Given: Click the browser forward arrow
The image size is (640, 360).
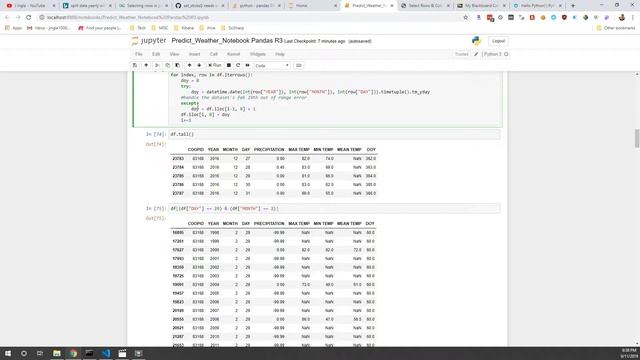Looking at the screenshot, I should point(18,18).
